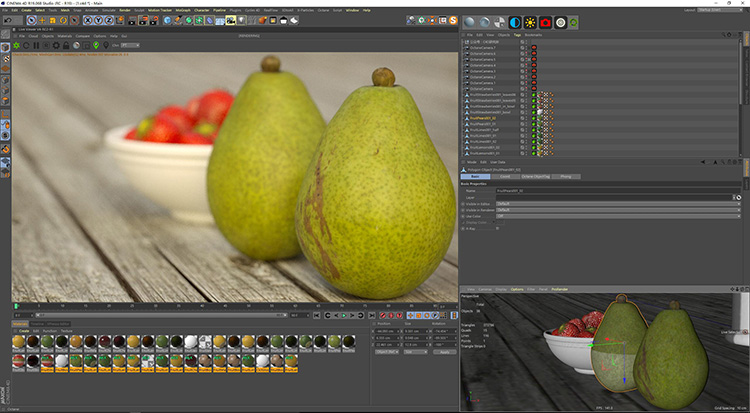750x413 pixels.
Task: Click the play forward button in timeline
Action: pyautogui.click(x=344, y=315)
